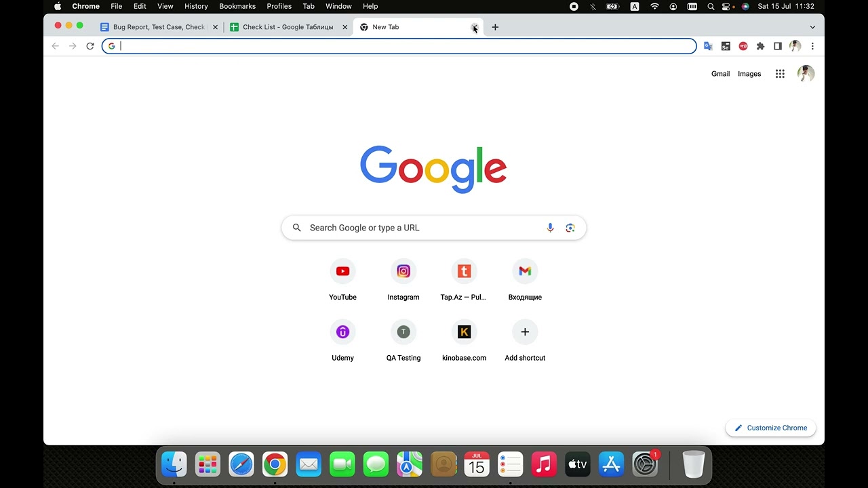This screenshot has width=868, height=488.
Task: Open the Входящие Gmail shortcut
Action: (525, 280)
